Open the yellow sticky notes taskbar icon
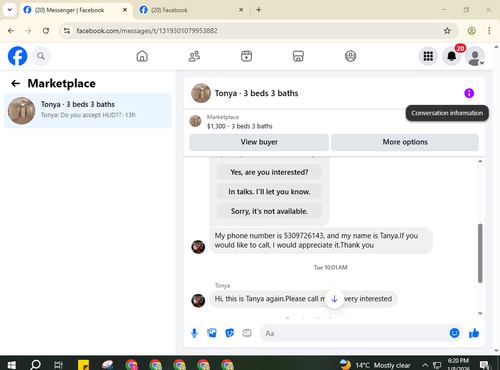 pyautogui.click(x=83, y=365)
